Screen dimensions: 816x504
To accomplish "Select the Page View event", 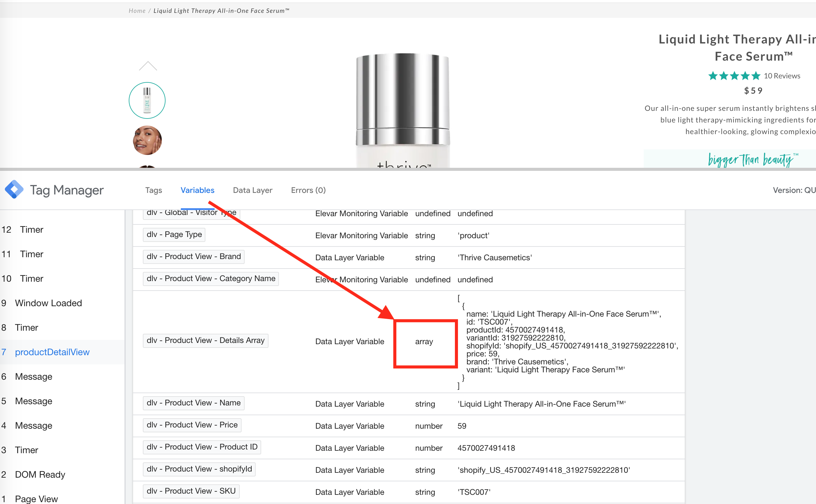I will tap(36, 499).
